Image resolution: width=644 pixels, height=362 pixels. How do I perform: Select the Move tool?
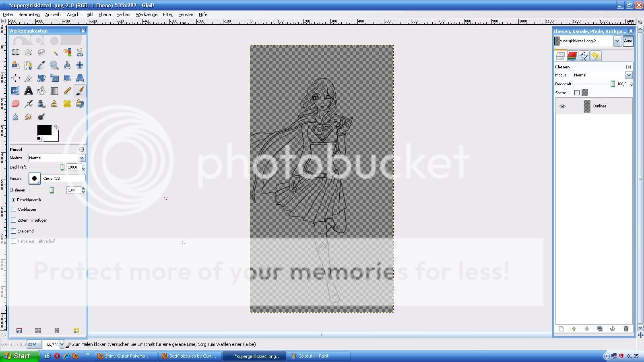80,65
